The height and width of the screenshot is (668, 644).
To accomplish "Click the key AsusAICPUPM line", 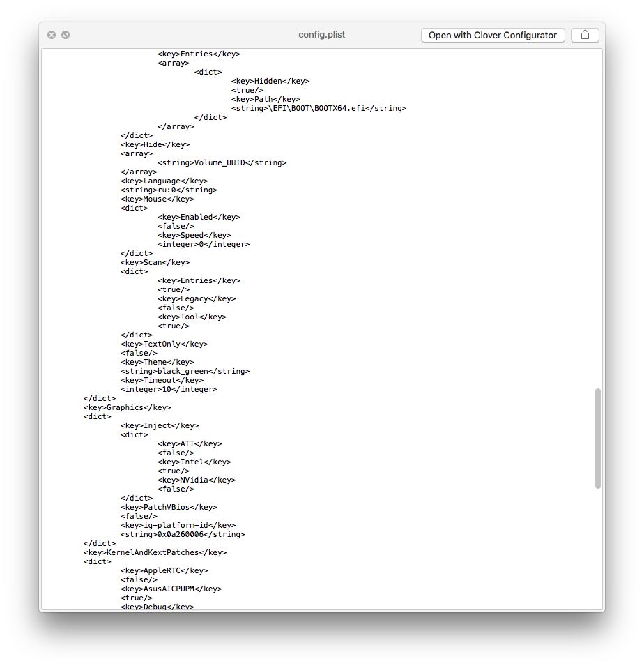I will pos(171,589).
